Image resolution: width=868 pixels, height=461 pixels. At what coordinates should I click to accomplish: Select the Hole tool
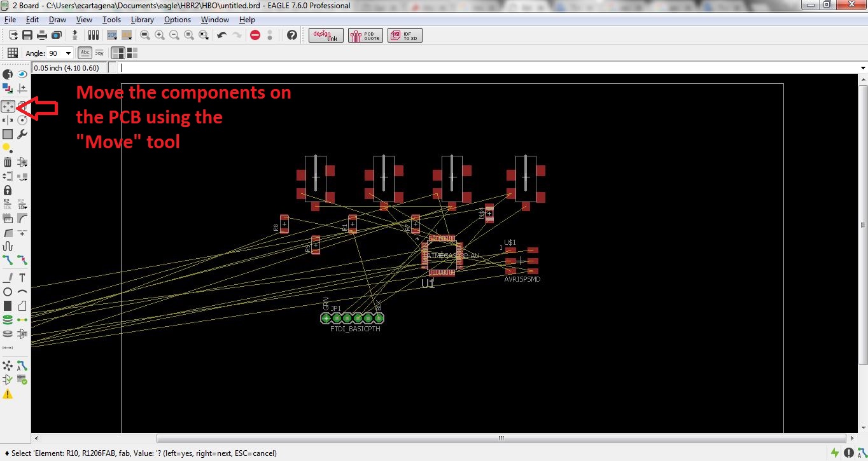[8, 333]
